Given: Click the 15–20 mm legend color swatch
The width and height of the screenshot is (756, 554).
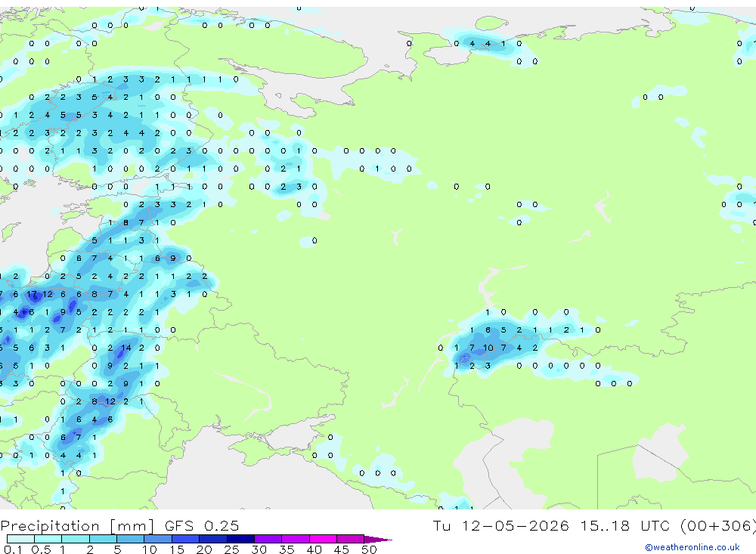Looking at the screenshot, I should (186, 539).
